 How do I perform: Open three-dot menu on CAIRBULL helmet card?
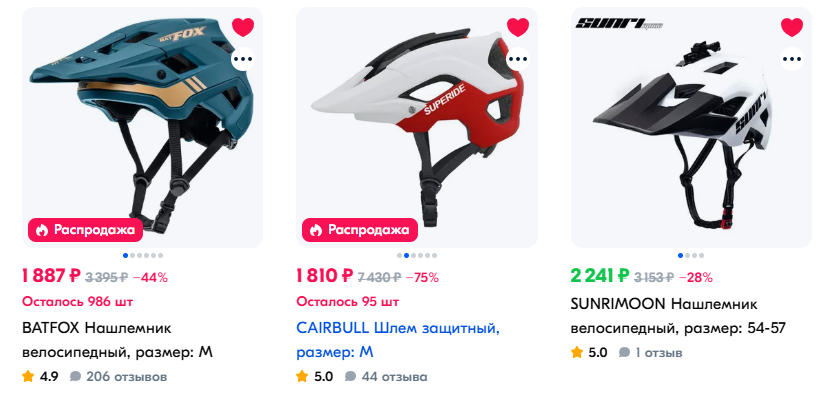(518, 59)
